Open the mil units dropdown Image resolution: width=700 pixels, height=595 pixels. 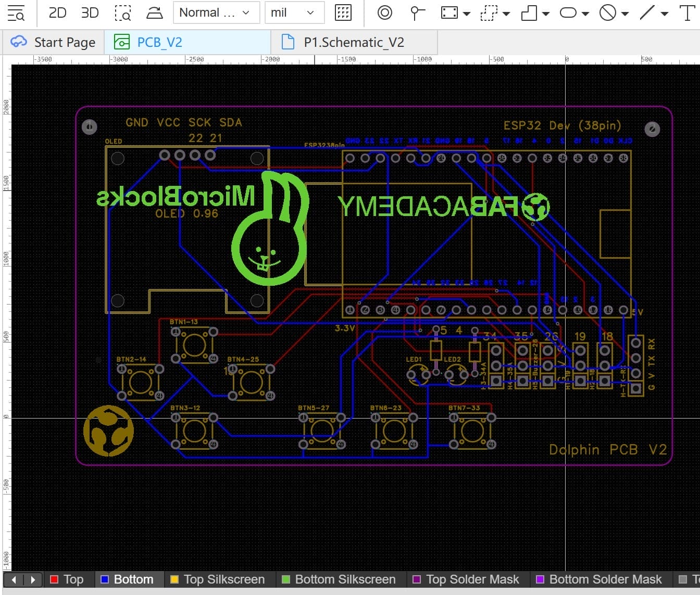click(294, 12)
